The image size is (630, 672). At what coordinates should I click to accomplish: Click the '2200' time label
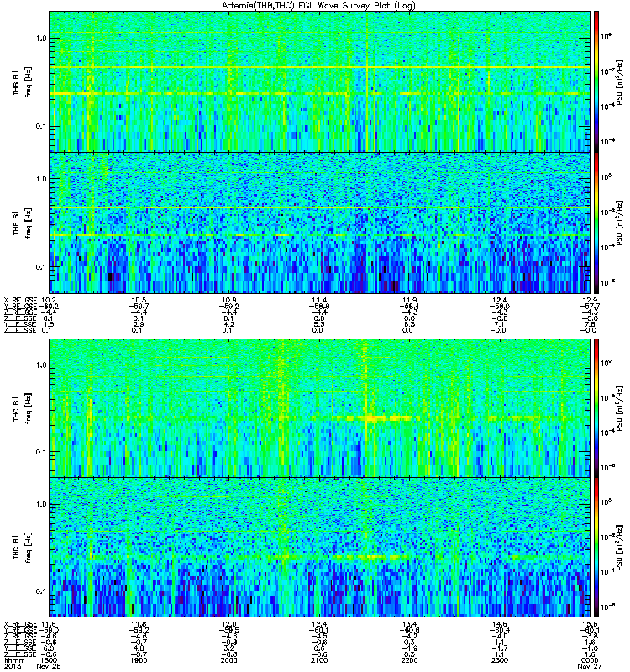409,660
